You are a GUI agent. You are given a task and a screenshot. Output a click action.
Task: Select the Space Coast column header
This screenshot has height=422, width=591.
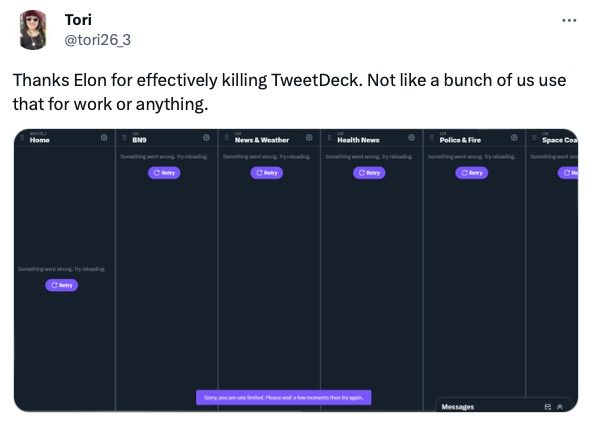556,138
